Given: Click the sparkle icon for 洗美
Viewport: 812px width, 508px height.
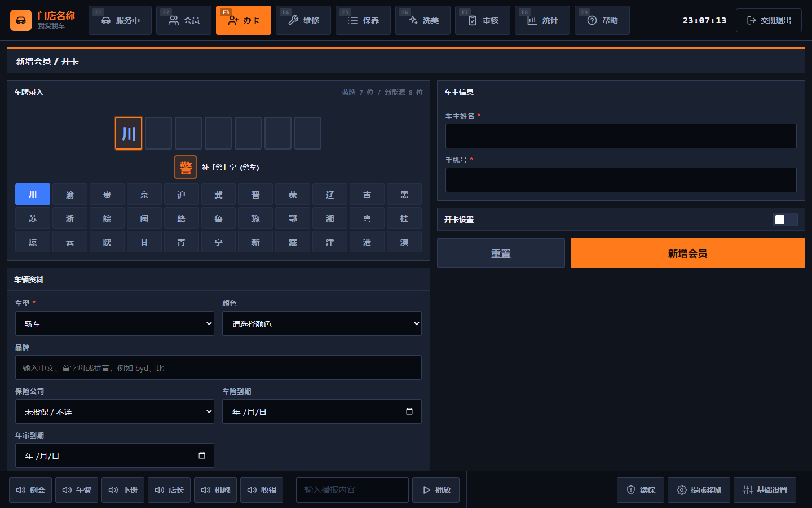Looking at the screenshot, I should (413, 20).
